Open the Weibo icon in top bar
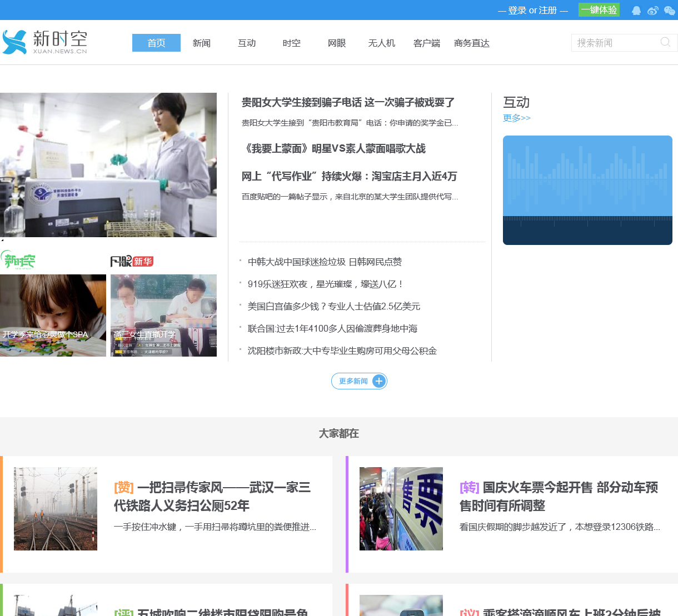This screenshot has width=678, height=616. [653, 11]
